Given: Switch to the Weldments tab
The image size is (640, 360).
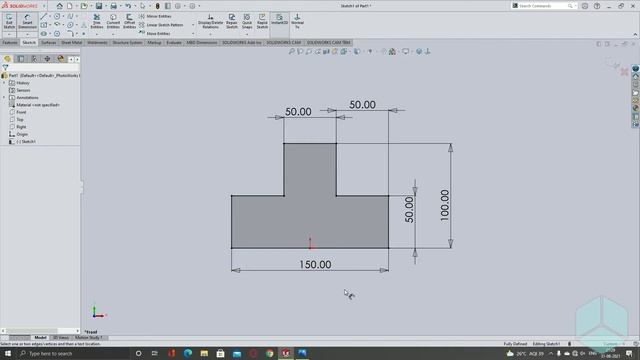Looking at the screenshot, I should [x=97, y=42].
